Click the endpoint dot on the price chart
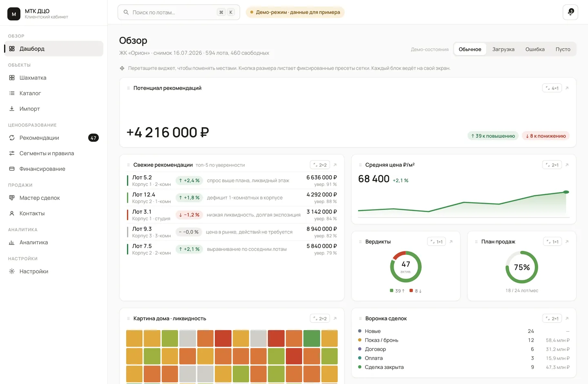Viewport: 588px width, 384px height. pos(566,192)
